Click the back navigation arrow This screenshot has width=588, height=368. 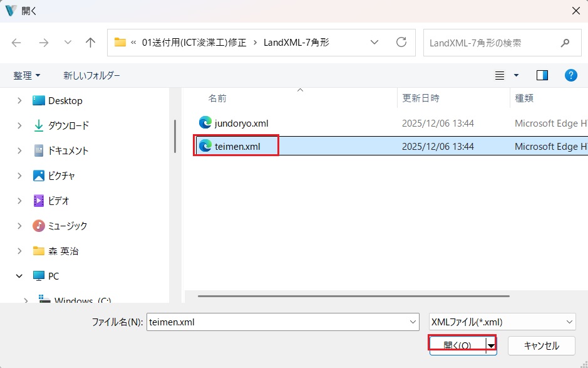coord(17,43)
